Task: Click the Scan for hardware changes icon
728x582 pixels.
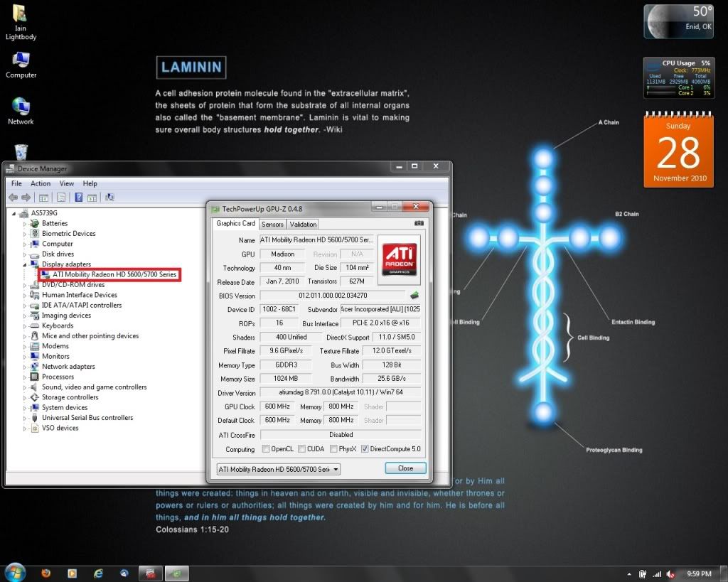Action: pyautogui.click(x=109, y=198)
